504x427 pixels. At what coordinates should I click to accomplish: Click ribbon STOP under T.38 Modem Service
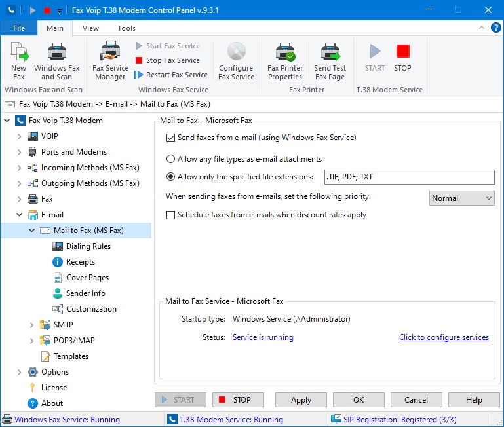point(402,58)
